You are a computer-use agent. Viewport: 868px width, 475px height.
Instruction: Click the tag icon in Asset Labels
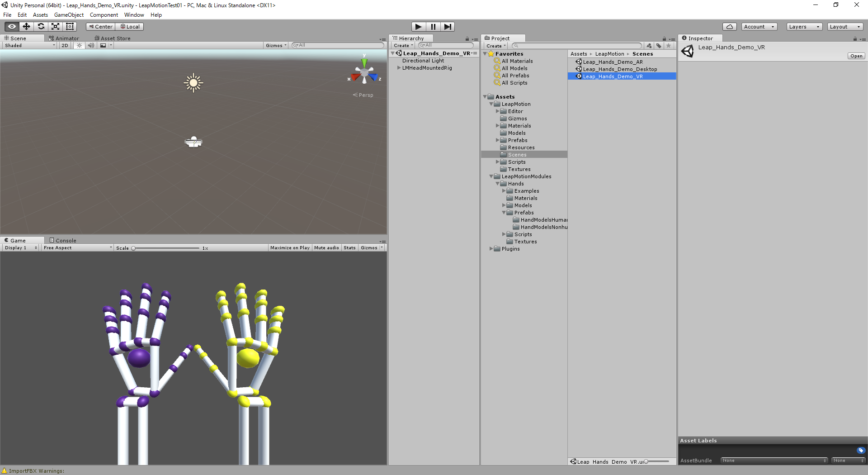point(861,450)
